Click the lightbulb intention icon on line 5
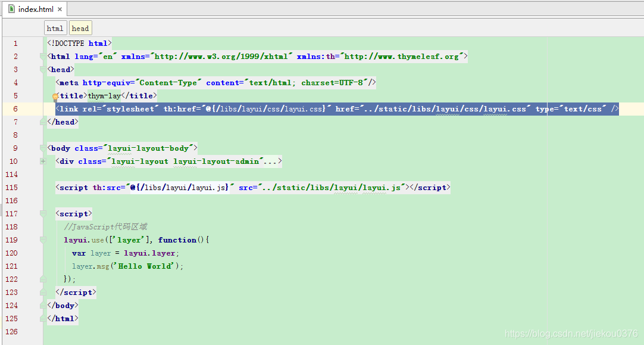 coord(55,98)
